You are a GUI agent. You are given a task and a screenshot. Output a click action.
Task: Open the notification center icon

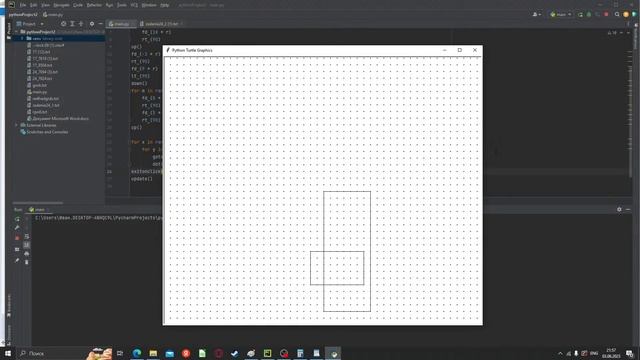coord(629,353)
